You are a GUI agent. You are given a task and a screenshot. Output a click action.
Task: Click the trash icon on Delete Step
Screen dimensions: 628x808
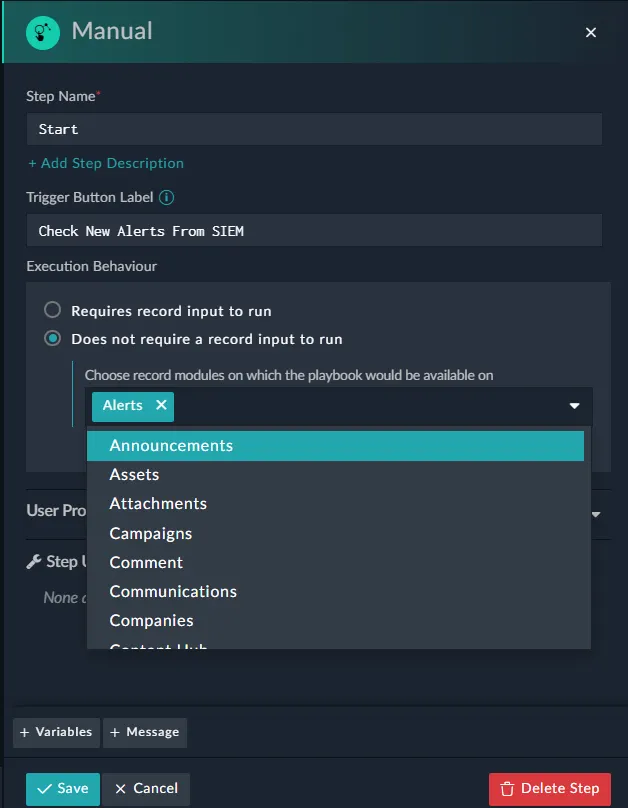tap(508, 788)
